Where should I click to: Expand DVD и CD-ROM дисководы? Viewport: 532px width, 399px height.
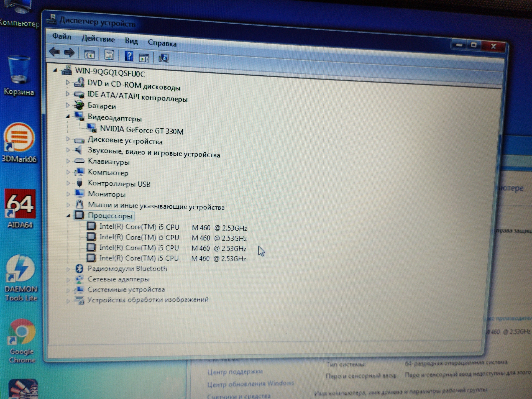(67, 82)
